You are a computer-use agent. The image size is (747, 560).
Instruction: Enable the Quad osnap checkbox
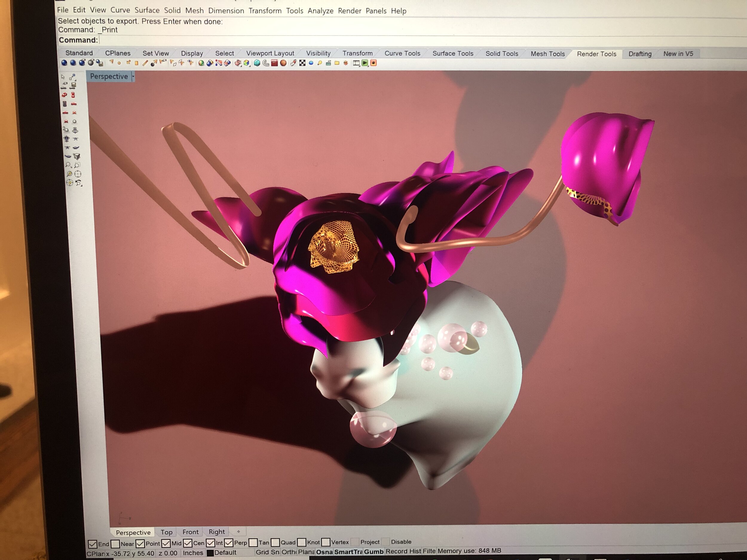click(x=275, y=542)
